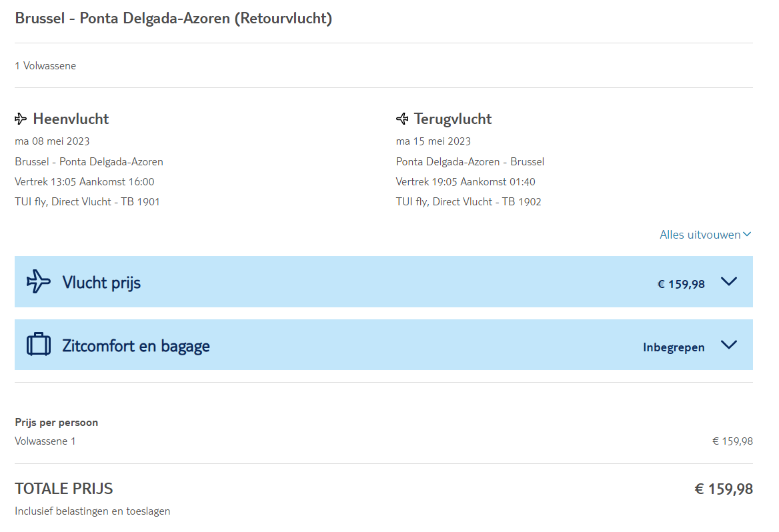The height and width of the screenshot is (532, 779).
Task: Select the Terugvlucht heading
Action: 453,119
